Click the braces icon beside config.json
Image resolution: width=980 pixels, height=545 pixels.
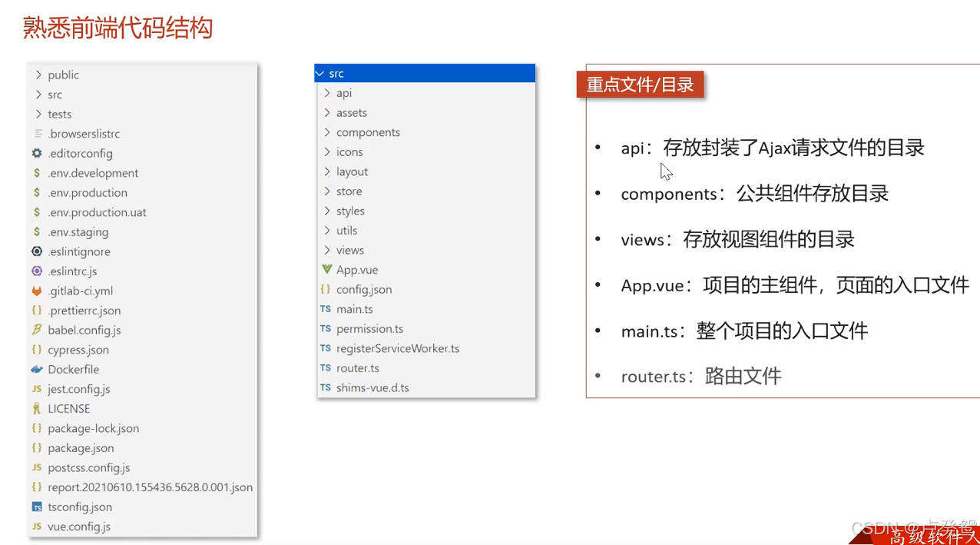pos(326,290)
